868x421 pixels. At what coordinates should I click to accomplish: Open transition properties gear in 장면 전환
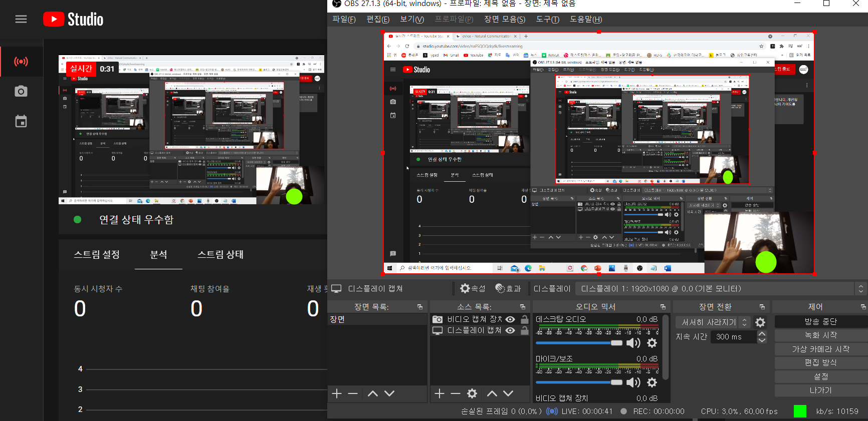760,322
